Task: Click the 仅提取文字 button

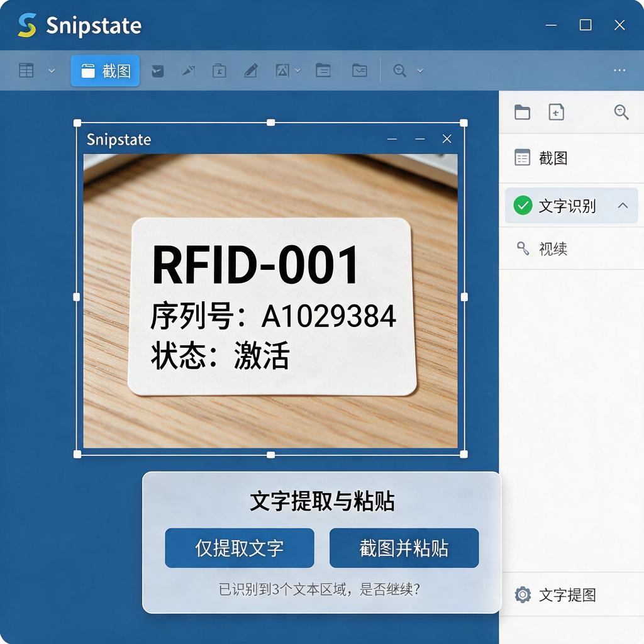Action: [240, 548]
